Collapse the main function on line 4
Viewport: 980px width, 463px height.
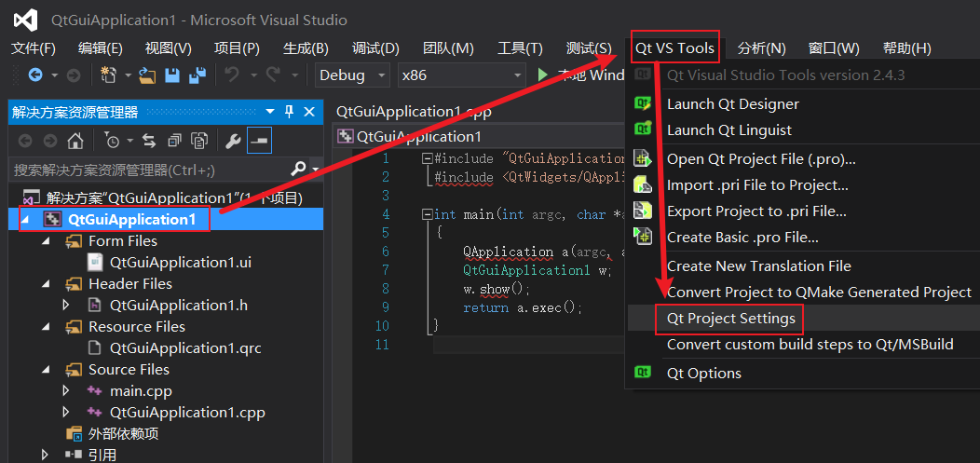click(427, 214)
